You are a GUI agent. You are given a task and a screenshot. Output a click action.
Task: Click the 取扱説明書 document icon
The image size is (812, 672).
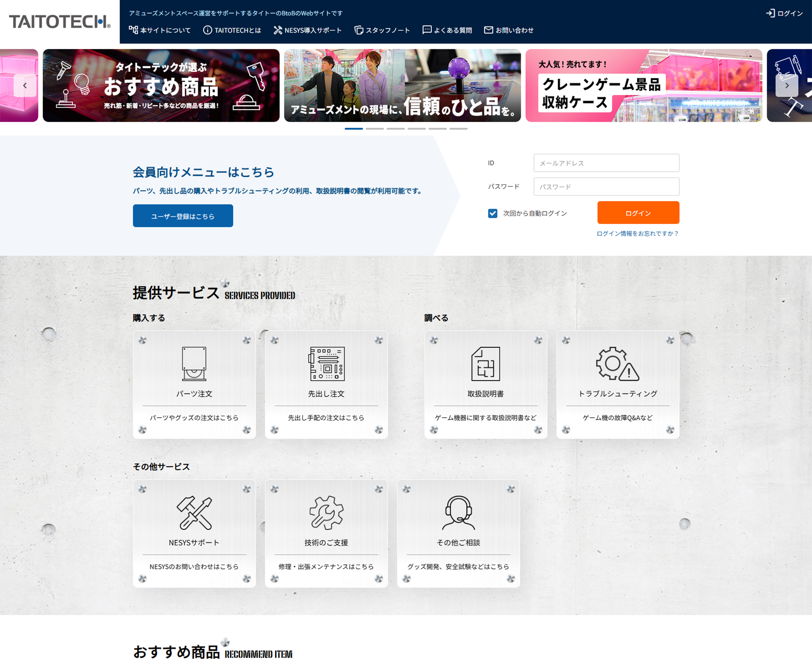486,363
